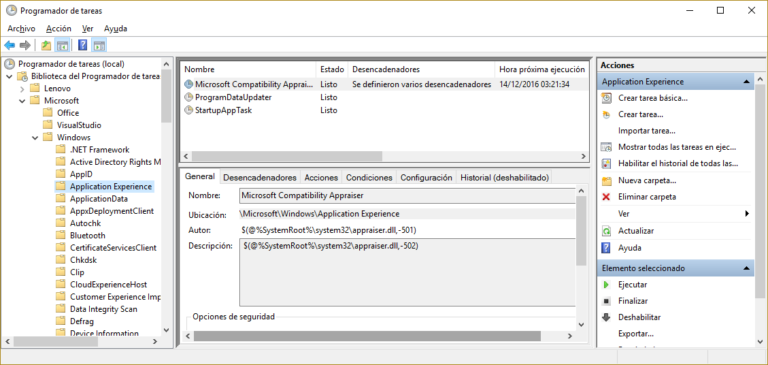Click the Up one level folder icon
Screen dimensions: 768x365
tap(46, 46)
